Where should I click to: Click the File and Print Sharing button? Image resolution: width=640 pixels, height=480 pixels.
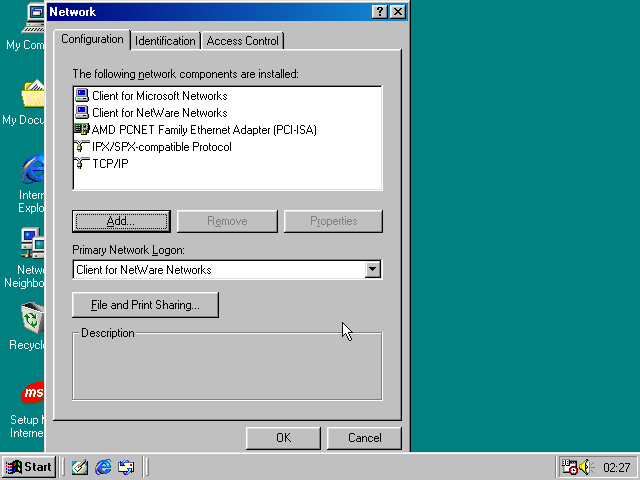[x=145, y=305]
